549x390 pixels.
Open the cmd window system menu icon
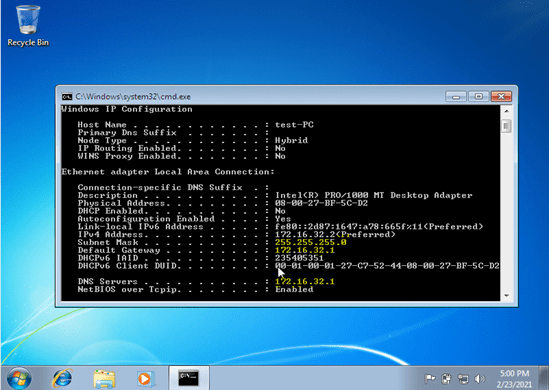click(67, 97)
